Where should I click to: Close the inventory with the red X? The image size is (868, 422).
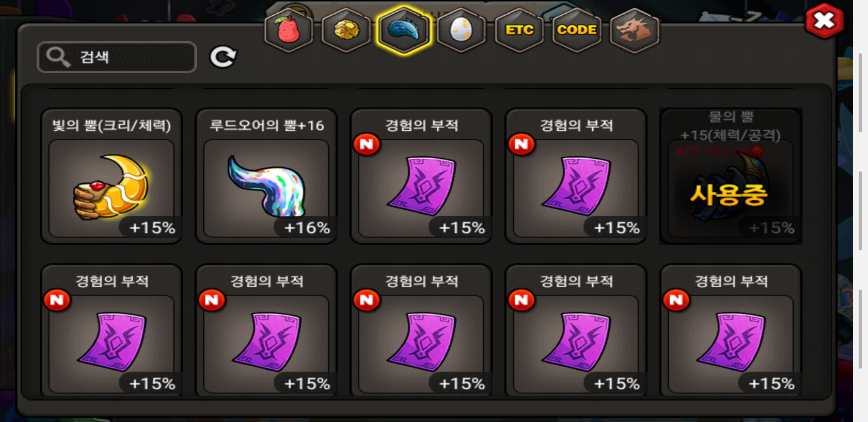[x=824, y=21]
